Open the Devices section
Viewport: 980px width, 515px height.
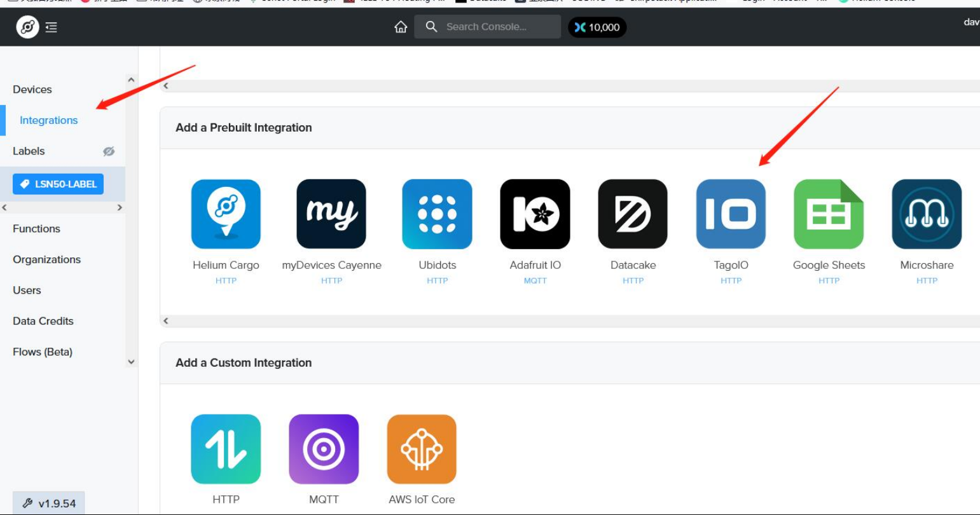coord(32,90)
